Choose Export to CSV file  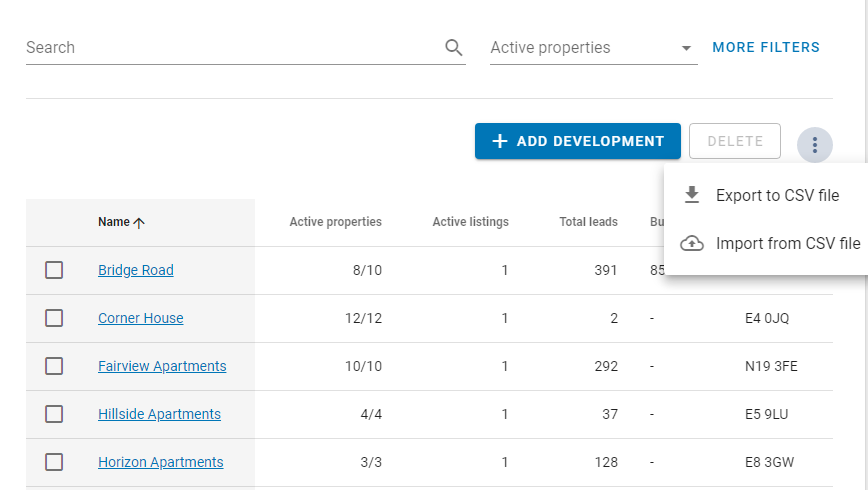(x=766, y=195)
